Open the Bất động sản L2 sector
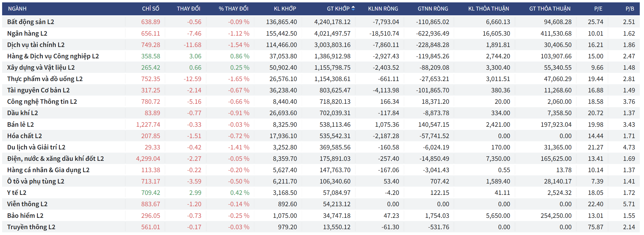This screenshot has width=644, height=235. pyautogui.click(x=31, y=22)
